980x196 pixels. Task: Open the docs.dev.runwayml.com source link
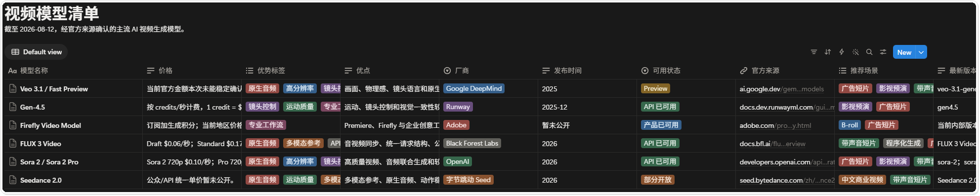click(x=787, y=107)
